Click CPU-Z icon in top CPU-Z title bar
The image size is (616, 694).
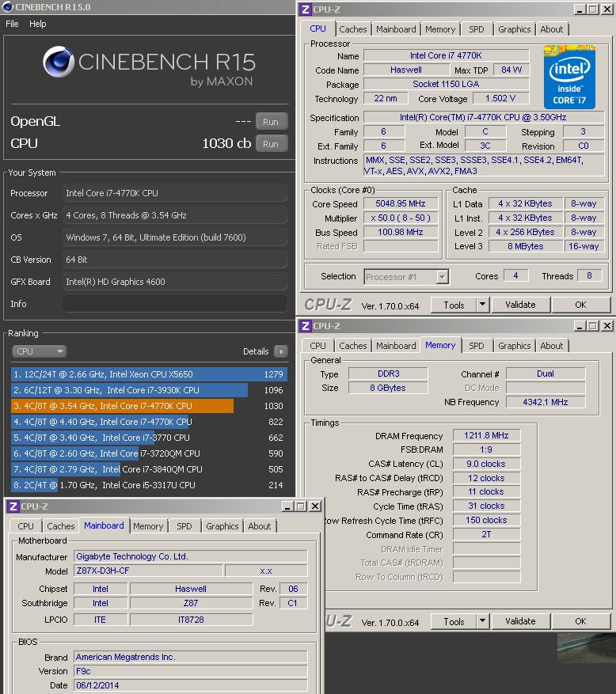[x=305, y=9]
